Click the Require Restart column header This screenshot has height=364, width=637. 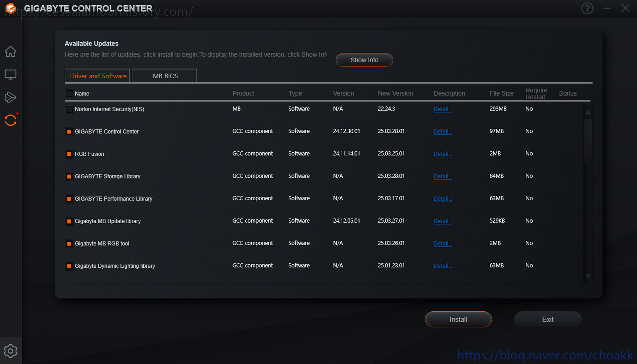tap(536, 94)
